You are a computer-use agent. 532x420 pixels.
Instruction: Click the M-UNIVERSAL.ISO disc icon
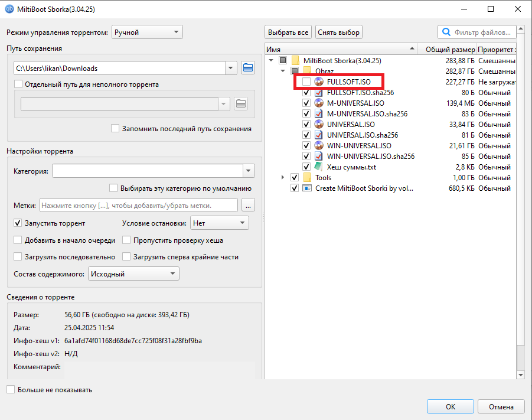point(319,103)
